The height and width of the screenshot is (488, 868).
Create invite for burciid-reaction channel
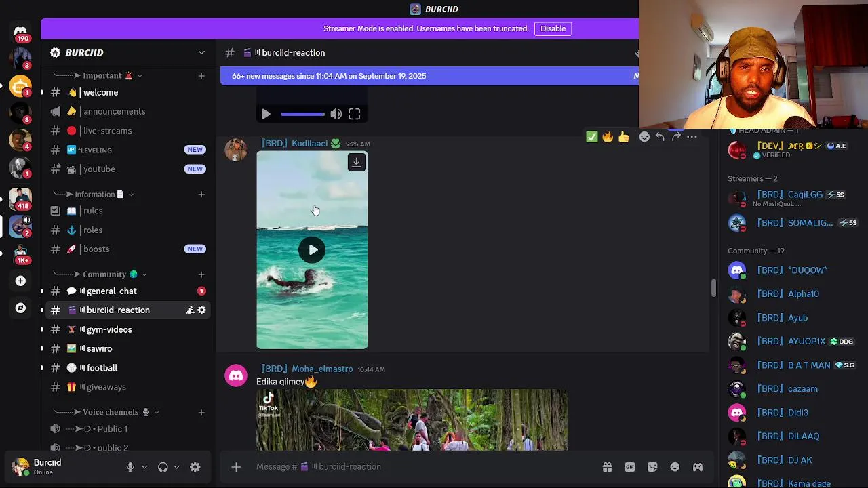tap(190, 310)
